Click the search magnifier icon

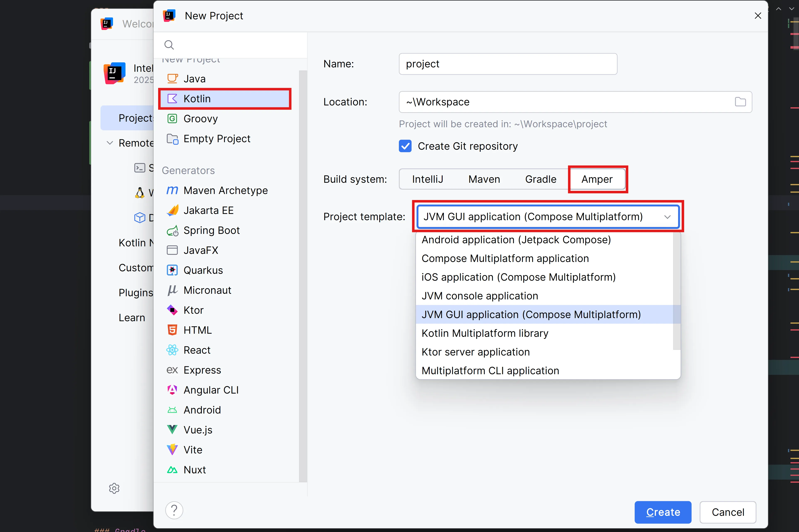[169, 45]
